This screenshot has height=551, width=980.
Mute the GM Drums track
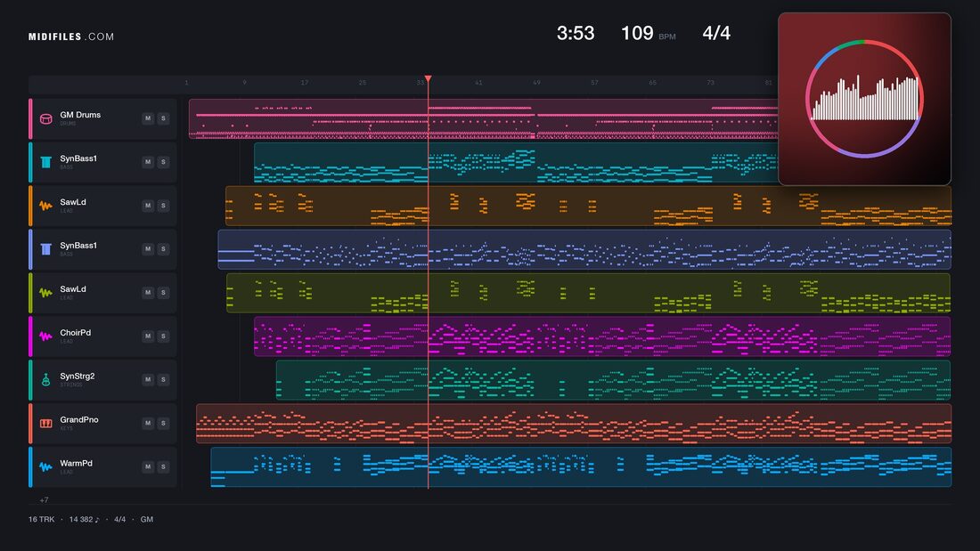pos(148,118)
